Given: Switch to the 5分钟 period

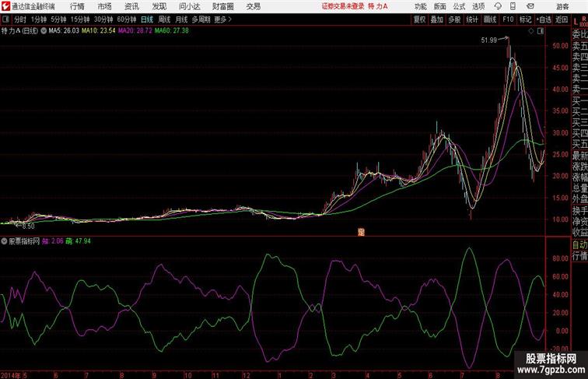Looking at the screenshot, I should tap(58, 19).
